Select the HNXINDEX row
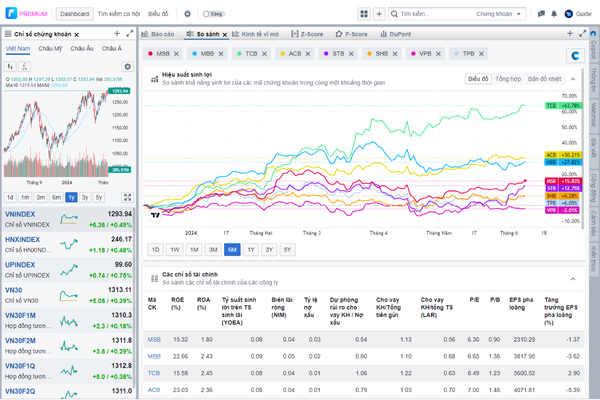 coord(68,244)
